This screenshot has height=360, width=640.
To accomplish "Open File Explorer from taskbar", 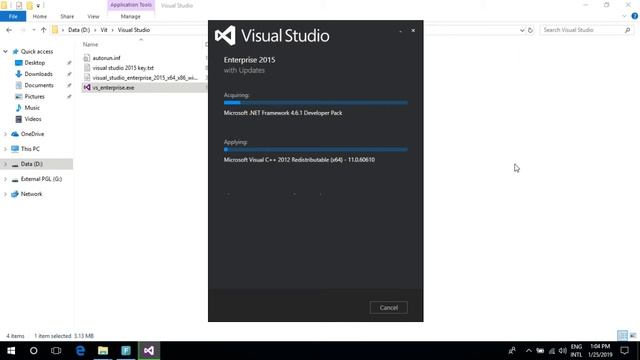I will click(x=103, y=351).
